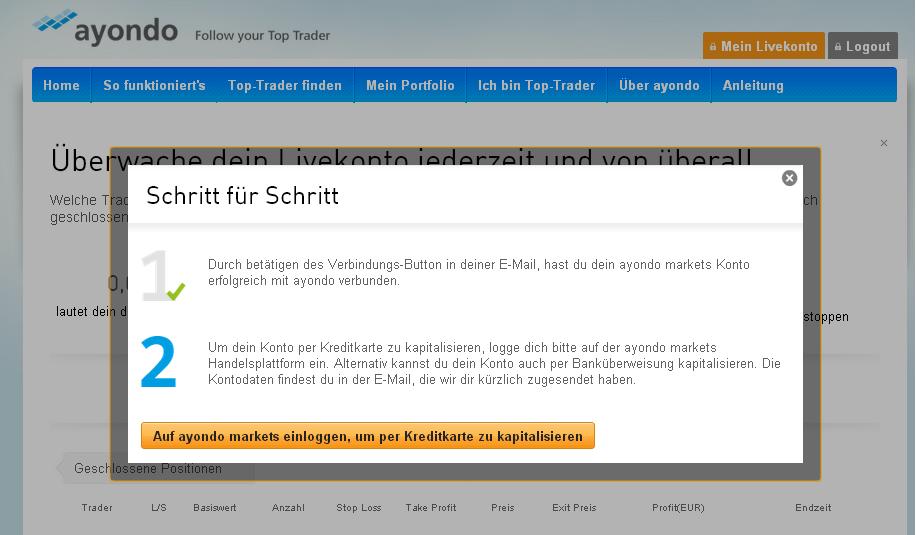Viewport: 916px width, 535px height.
Task: Open Über ayondo menu item
Action: pyautogui.click(x=659, y=85)
